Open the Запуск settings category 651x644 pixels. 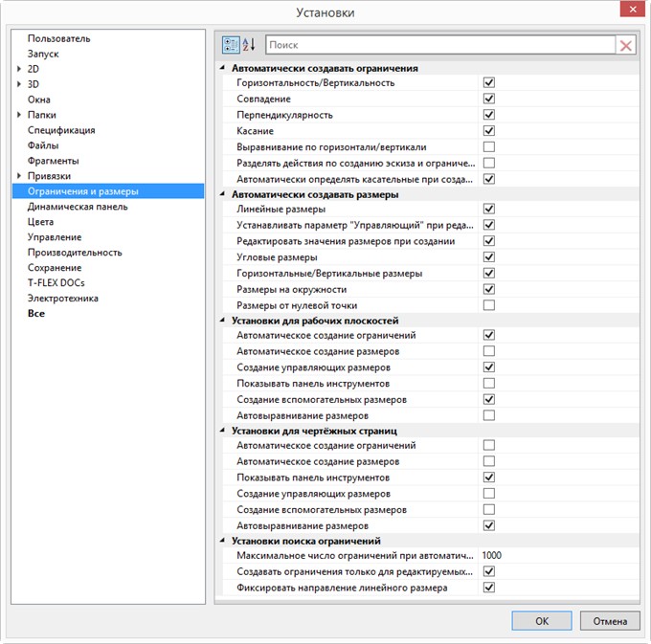click(43, 54)
